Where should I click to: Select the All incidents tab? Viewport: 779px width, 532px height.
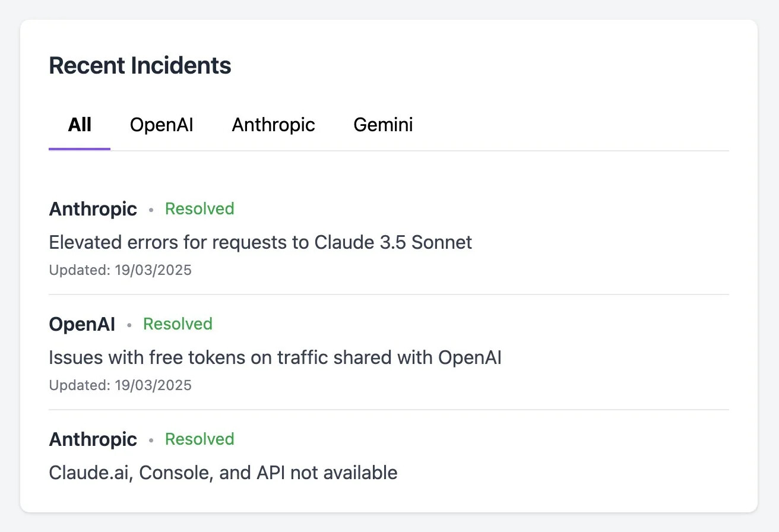[x=80, y=125]
